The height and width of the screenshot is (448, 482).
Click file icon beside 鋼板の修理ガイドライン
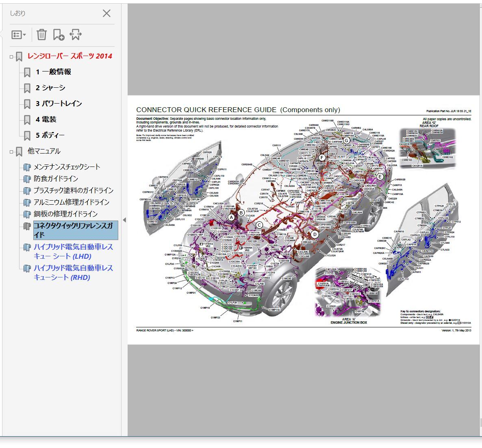tap(27, 214)
